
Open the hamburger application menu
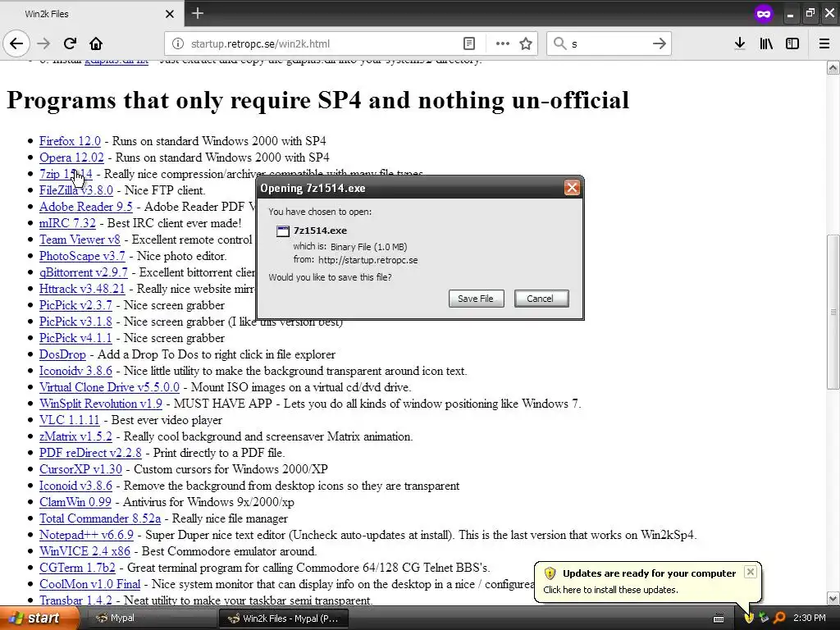tap(824, 44)
